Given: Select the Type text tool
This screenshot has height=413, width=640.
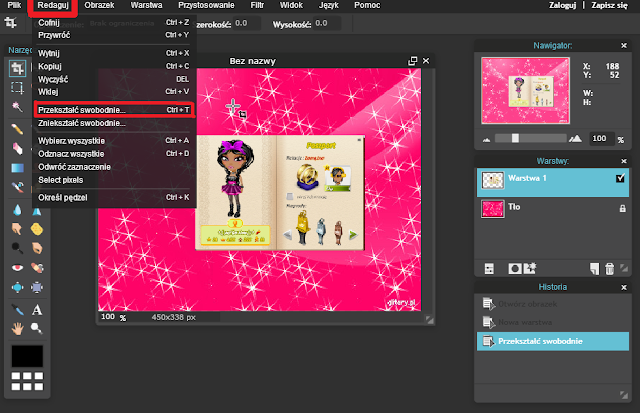Looking at the screenshot, I should (37, 310).
